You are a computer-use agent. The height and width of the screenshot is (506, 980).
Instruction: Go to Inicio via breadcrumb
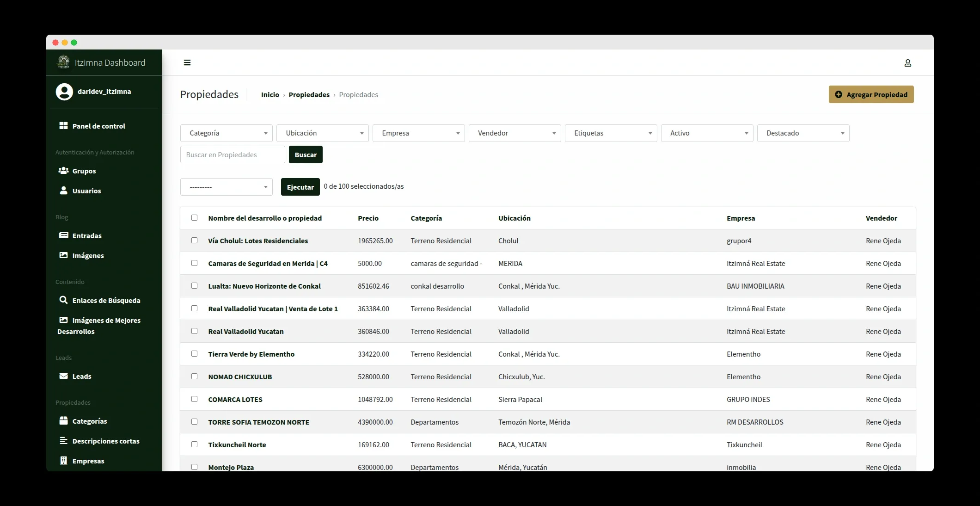click(270, 94)
